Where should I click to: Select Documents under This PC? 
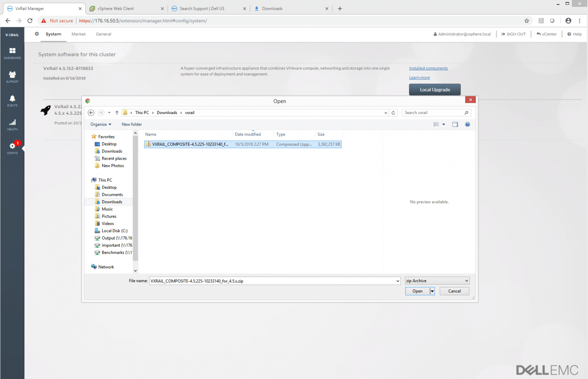pos(109,195)
